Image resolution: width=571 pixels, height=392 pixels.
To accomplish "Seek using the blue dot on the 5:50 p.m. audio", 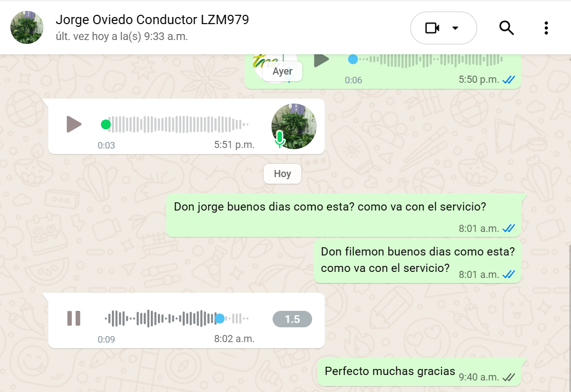I will click(x=353, y=59).
